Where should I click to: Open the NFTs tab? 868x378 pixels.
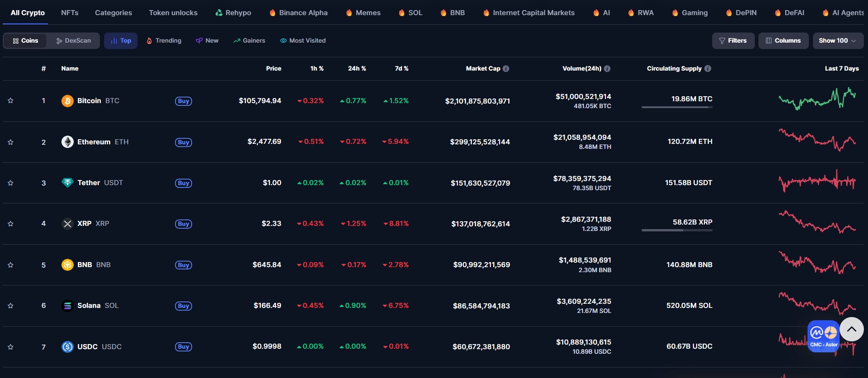click(70, 13)
